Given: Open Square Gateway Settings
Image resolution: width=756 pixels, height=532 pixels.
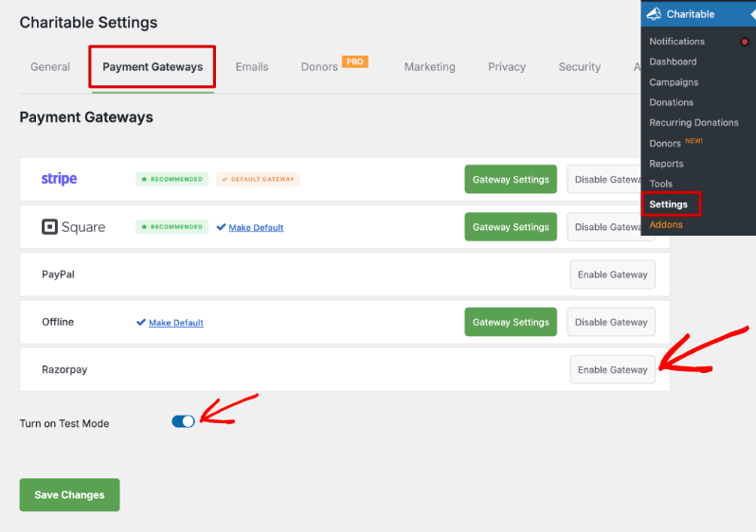Looking at the screenshot, I should 511,226.
